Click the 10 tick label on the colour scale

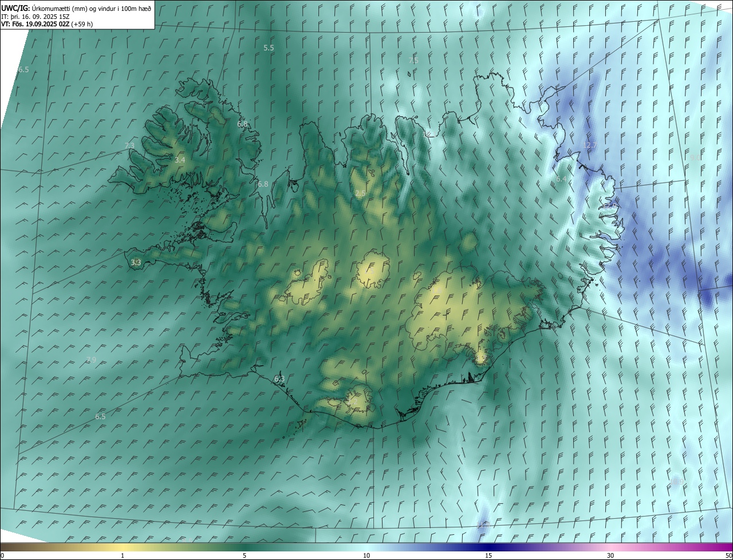click(x=366, y=555)
